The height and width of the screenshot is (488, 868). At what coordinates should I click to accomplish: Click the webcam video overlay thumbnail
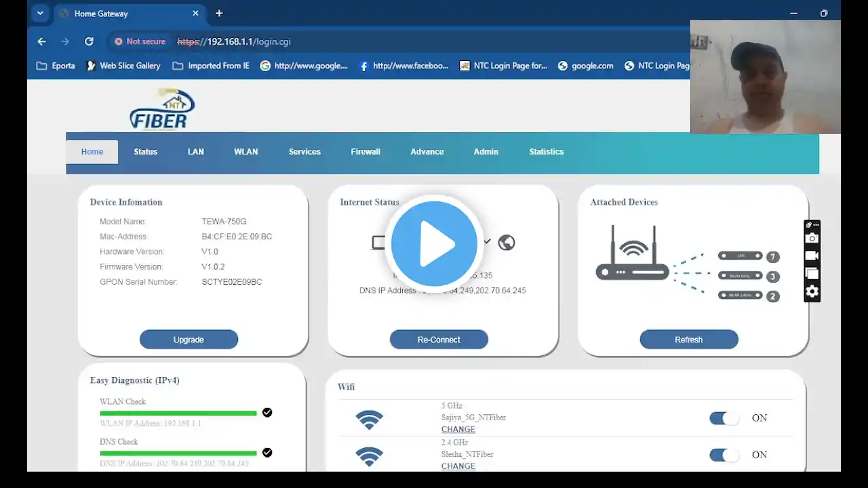[x=766, y=77]
